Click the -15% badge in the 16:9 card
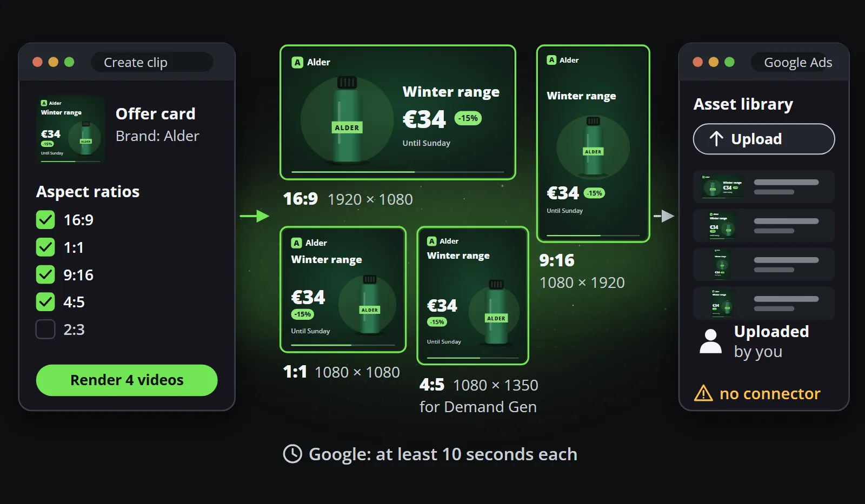This screenshot has height=504, width=865. tap(468, 118)
